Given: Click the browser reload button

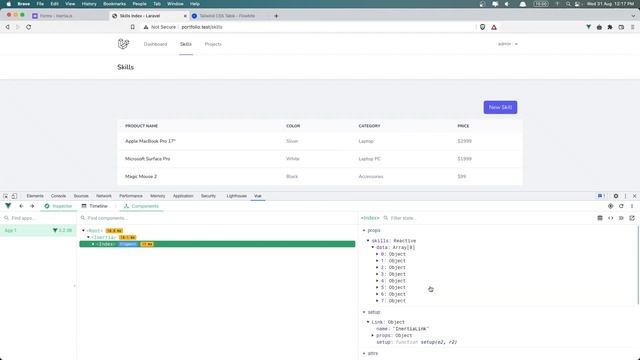Looking at the screenshot, I should click(29, 27).
